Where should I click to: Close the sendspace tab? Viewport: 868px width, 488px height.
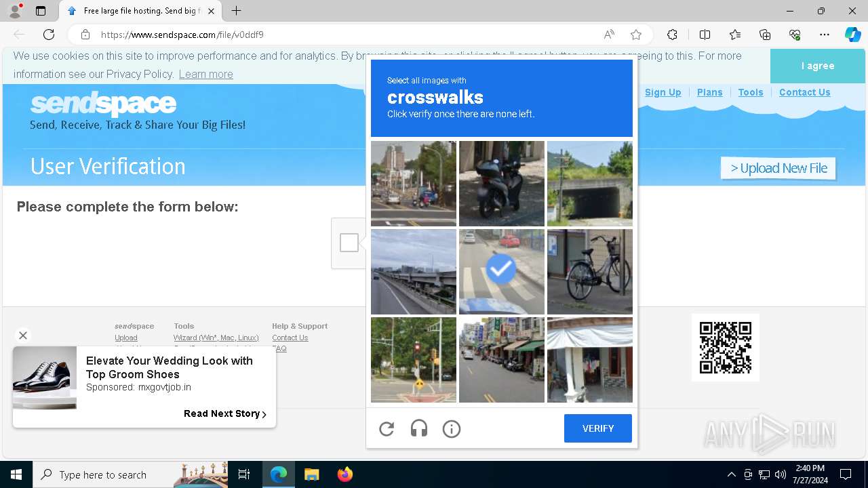[211, 11]
